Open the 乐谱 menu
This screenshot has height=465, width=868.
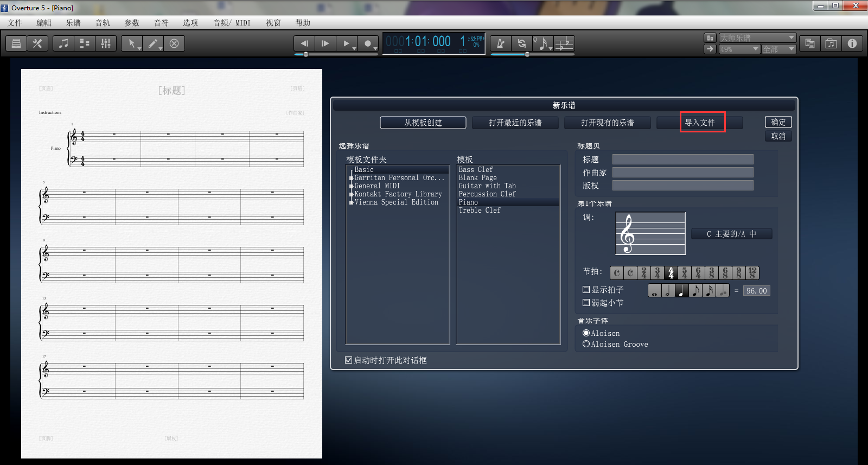(73, 23)
